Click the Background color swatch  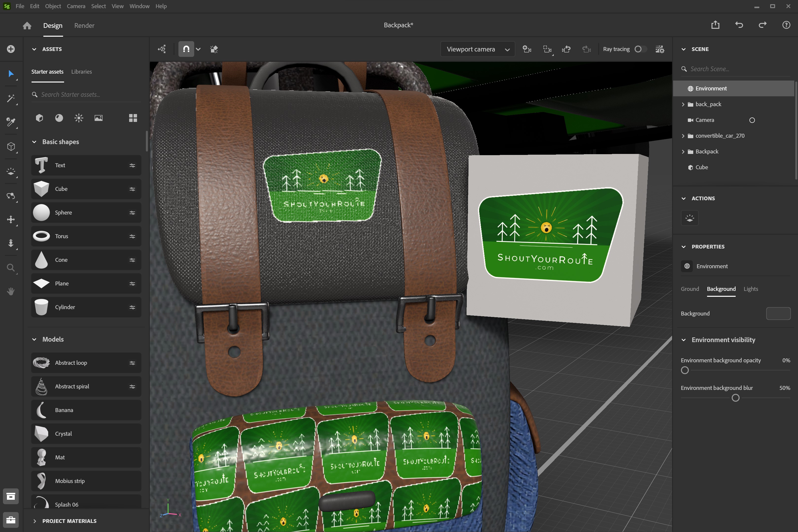click(778, 314)
